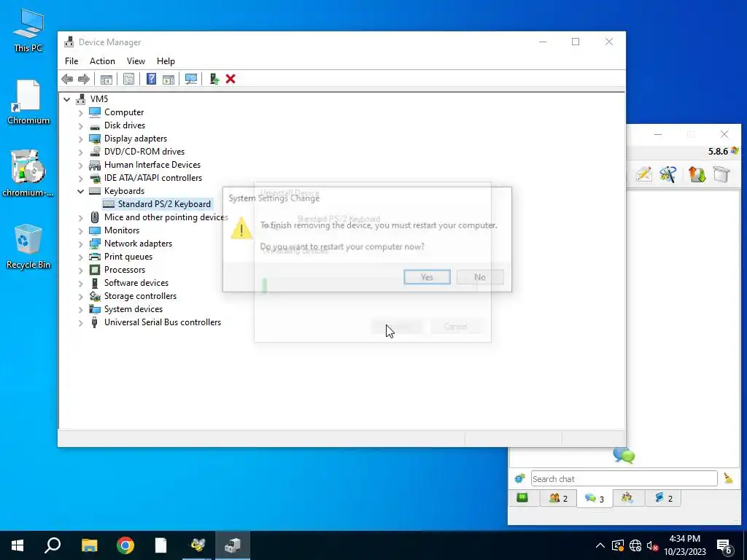
Task: Collapse the Keyboards category
Action: click(x=80, y=191)
